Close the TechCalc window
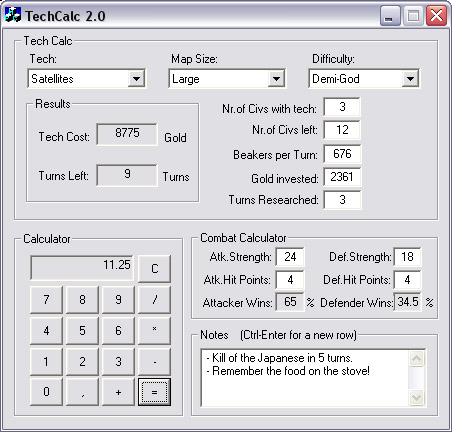The width and height of the screenshot is (452, 432). pos(436,16)
